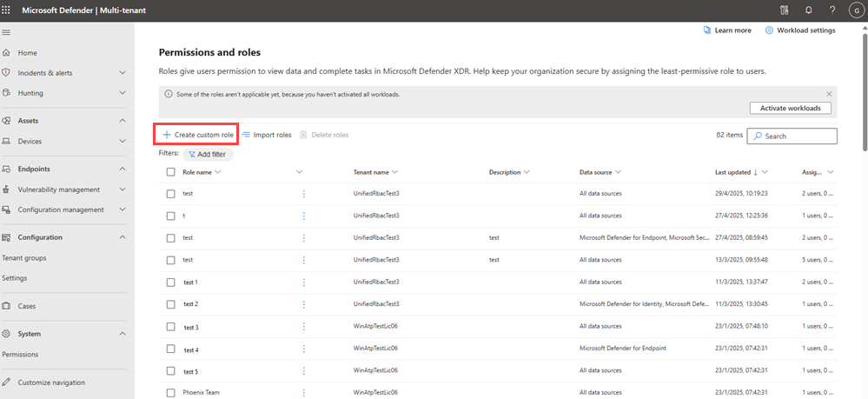Check the box for role 'test 3'
Image resolution: width=868 pixels, height=399 pixels.
[x=170, y=326]
